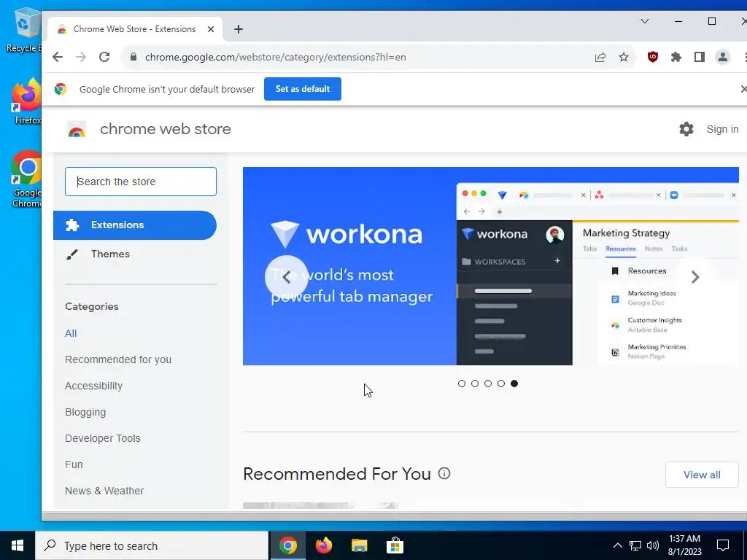The height and width of the screenshot is (560, 747).
Task: Open File Explorer from the taskbar
Action: 359,545
